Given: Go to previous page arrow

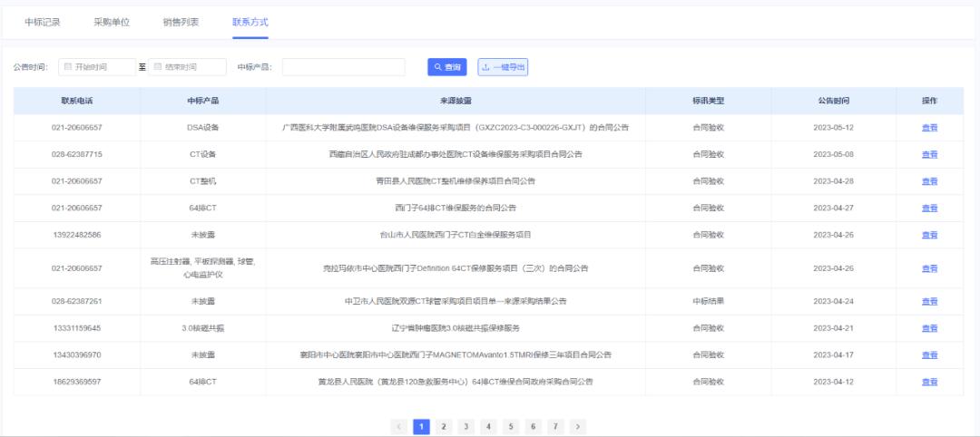Looking at the screenshot, I should (x=398, y=426).
